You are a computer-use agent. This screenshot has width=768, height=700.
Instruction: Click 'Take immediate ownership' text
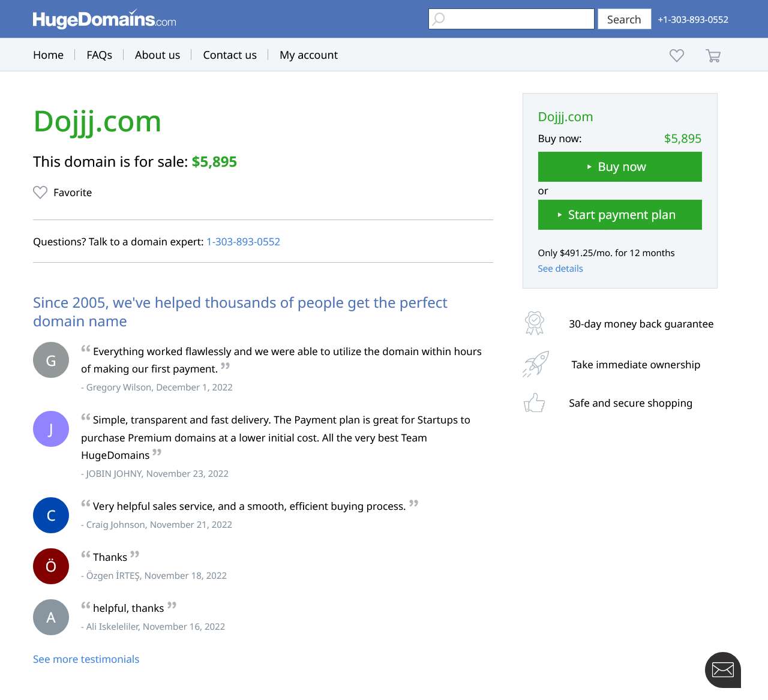(x=635, y=365)
